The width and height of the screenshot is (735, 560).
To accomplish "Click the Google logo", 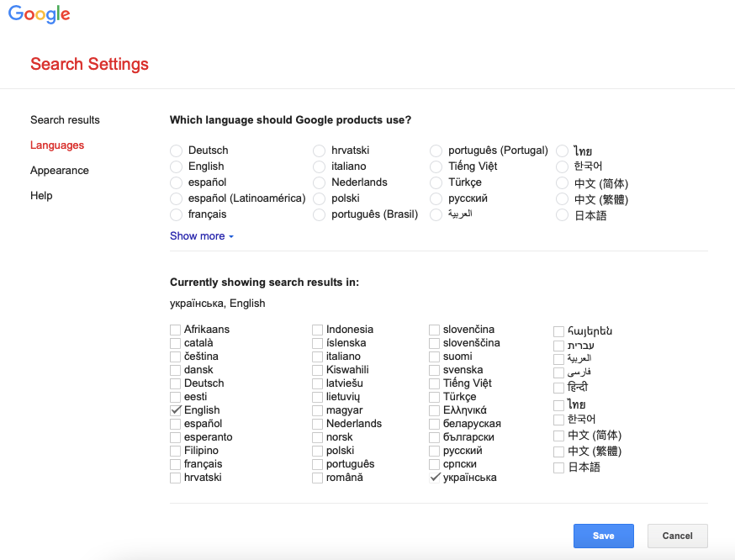I will (x=40, y=15).
